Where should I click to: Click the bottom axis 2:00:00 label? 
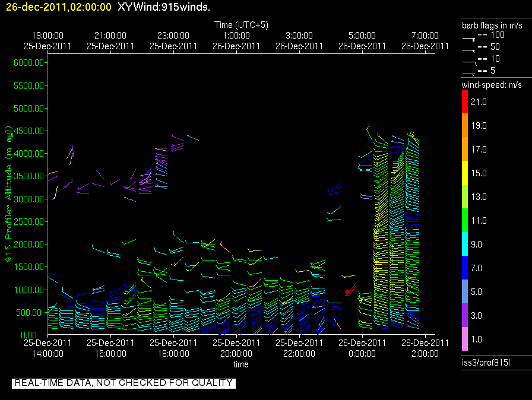pos(425,354)
